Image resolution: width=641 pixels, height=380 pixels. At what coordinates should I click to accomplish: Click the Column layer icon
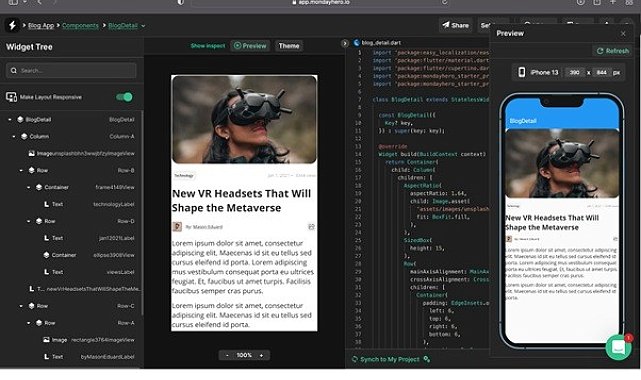pyautogui.click(x=24, y=136)
